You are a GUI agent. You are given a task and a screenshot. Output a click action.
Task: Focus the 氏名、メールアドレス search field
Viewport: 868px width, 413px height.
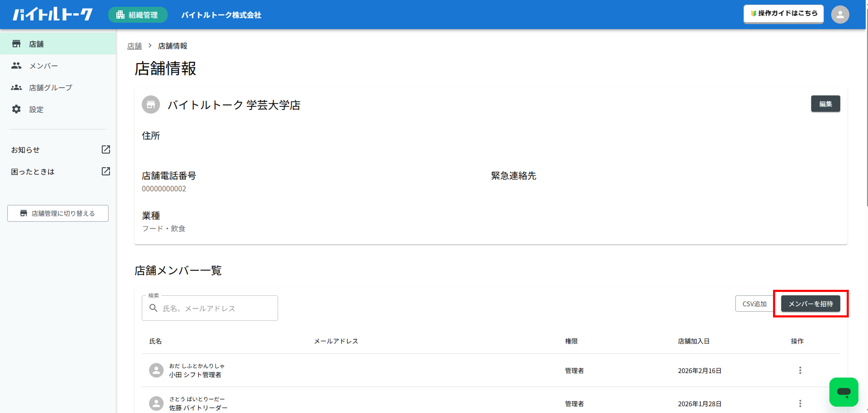(x=210, y=308)
